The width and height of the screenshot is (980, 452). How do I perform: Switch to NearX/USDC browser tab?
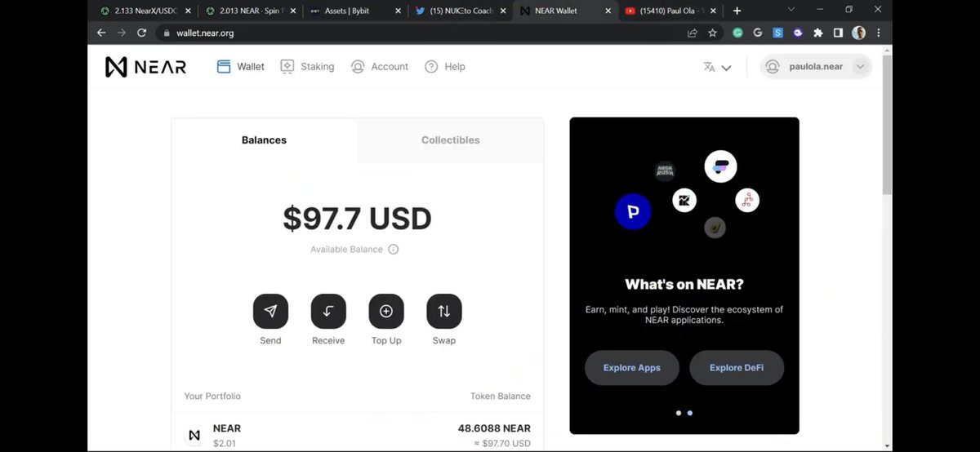pos(145,11)
